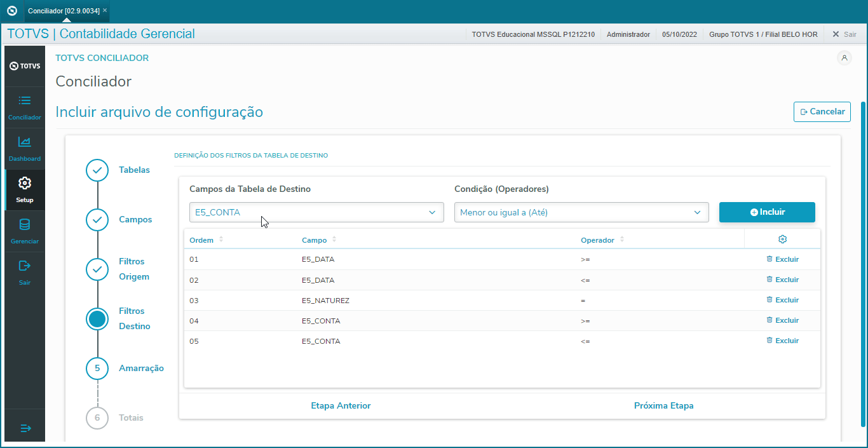868x448 pixels.
Task: Delete row 02 E5_DATA with Excluir
Action: click(x=782, y=280)
